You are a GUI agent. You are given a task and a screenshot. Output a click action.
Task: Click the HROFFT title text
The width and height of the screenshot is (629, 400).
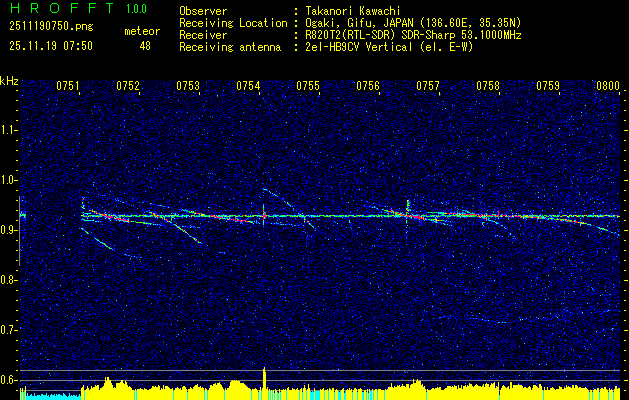(x=62, y=8)
